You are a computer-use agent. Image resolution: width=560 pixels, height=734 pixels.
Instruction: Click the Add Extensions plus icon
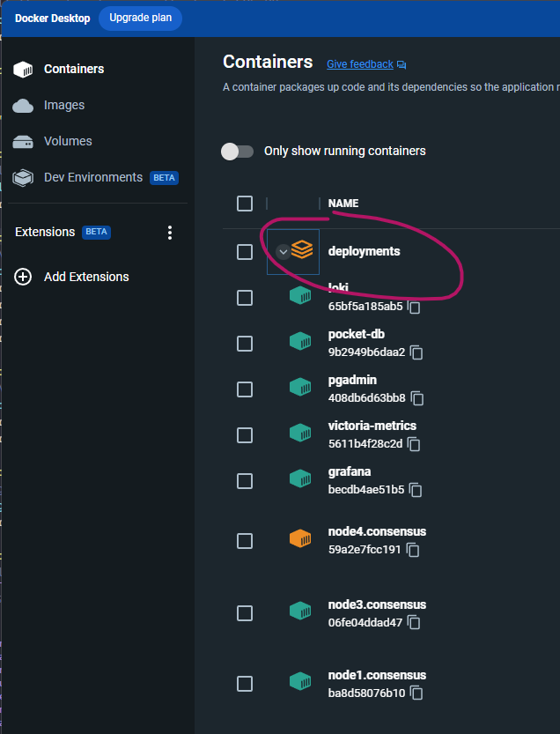(x=23, y=276)
